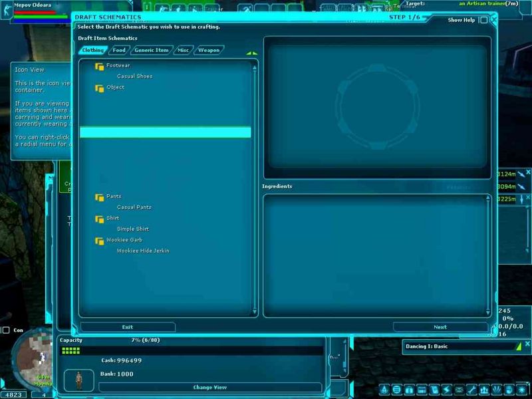Click the hand icon in bottom toolbar
532x399 pixels.
click(x=509, y=390)
